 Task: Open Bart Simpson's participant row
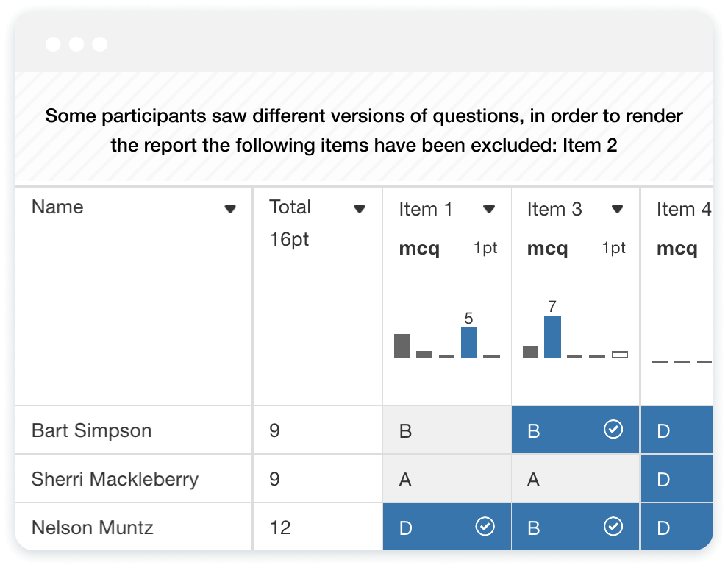point(91,430)
